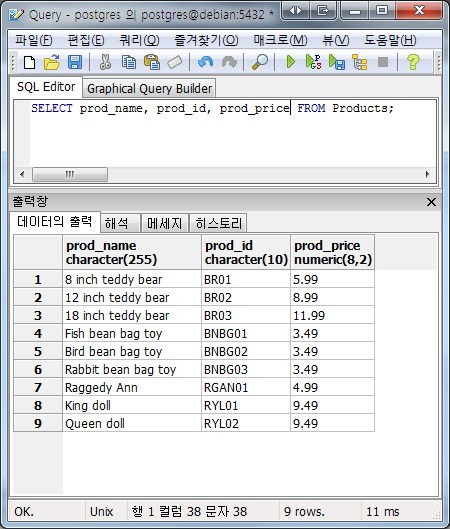Redo with the grey arrow icon

[x=229, y=62]
